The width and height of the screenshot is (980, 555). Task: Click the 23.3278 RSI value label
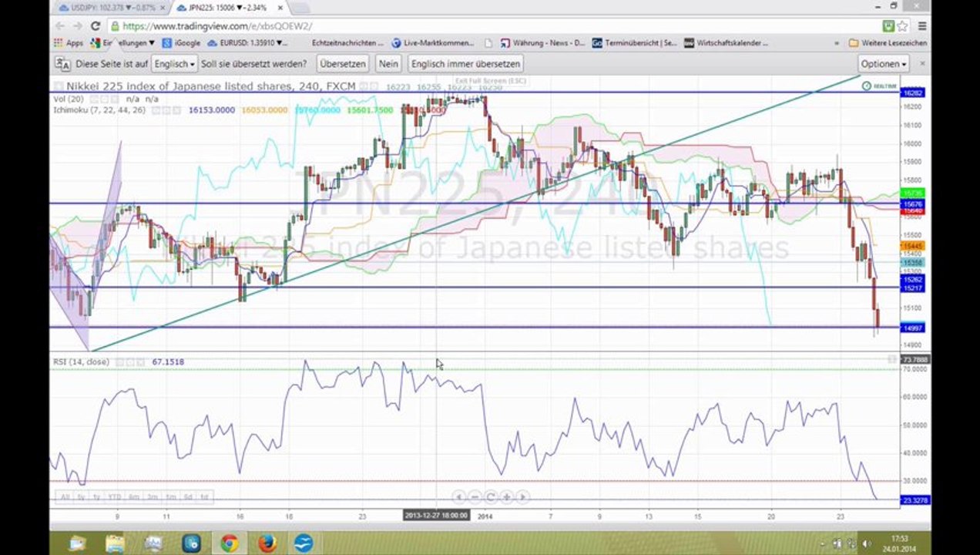pyautogui.click(x=915, y=501)
